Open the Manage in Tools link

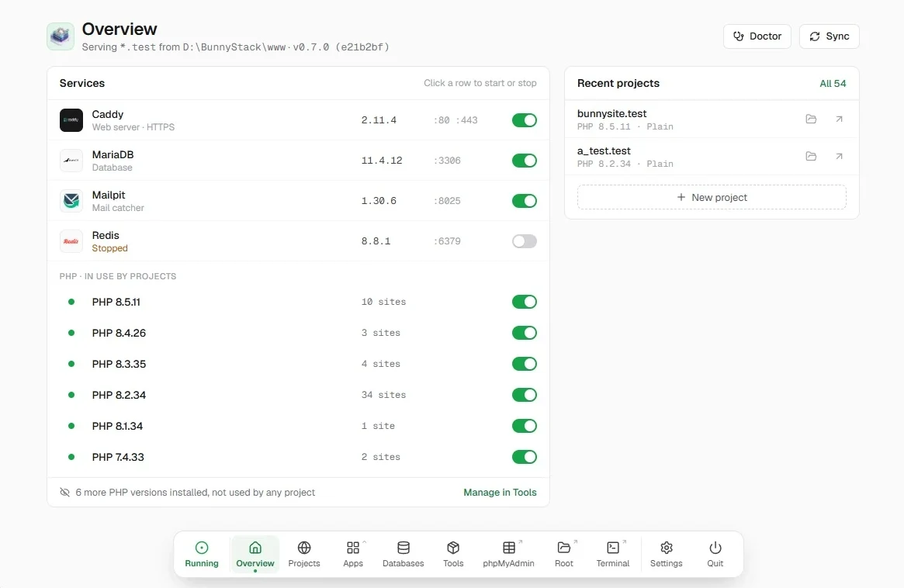click(500, 493)
